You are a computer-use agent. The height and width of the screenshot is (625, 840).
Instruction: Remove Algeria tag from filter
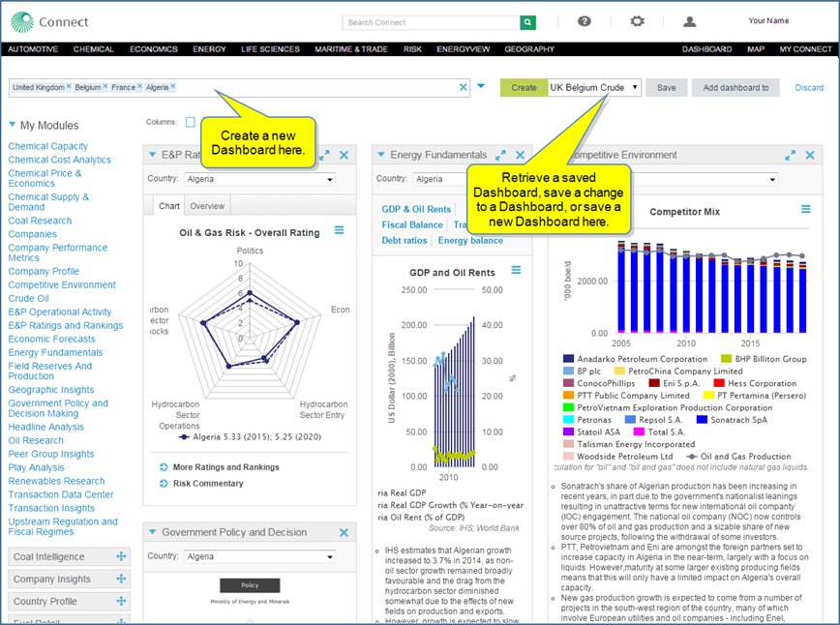(173, 86)
